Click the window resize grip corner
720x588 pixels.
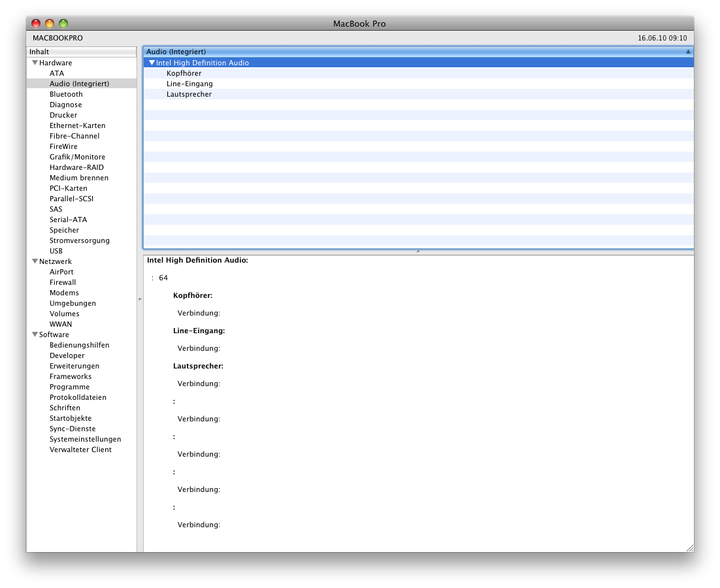point(690,548)
